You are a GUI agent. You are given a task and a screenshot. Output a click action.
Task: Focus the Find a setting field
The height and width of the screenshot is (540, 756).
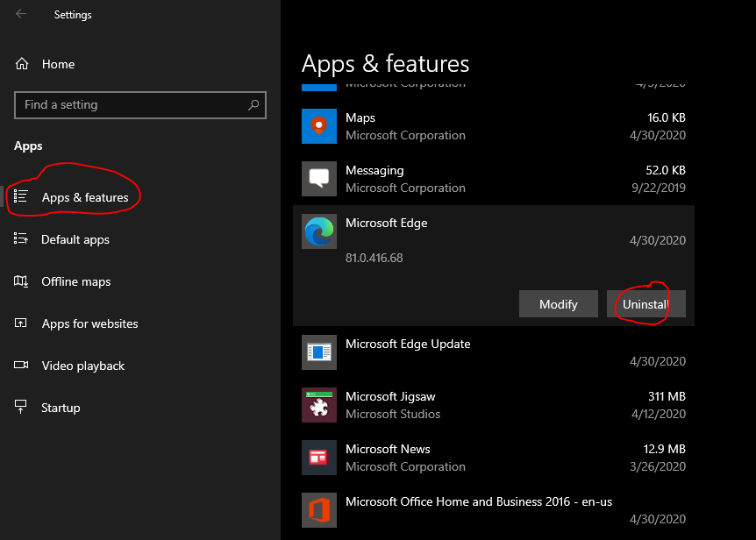tap(140, 105)
